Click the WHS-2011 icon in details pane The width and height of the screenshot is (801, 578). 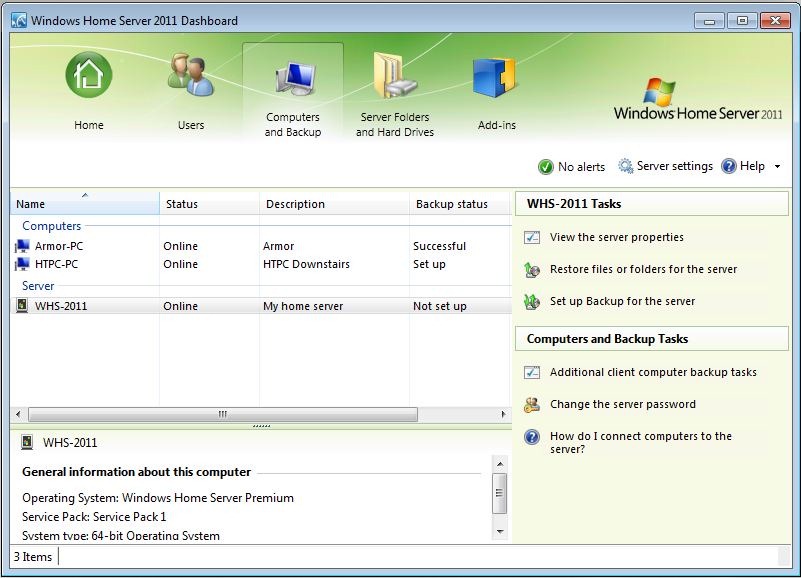(x=27, y=442)
